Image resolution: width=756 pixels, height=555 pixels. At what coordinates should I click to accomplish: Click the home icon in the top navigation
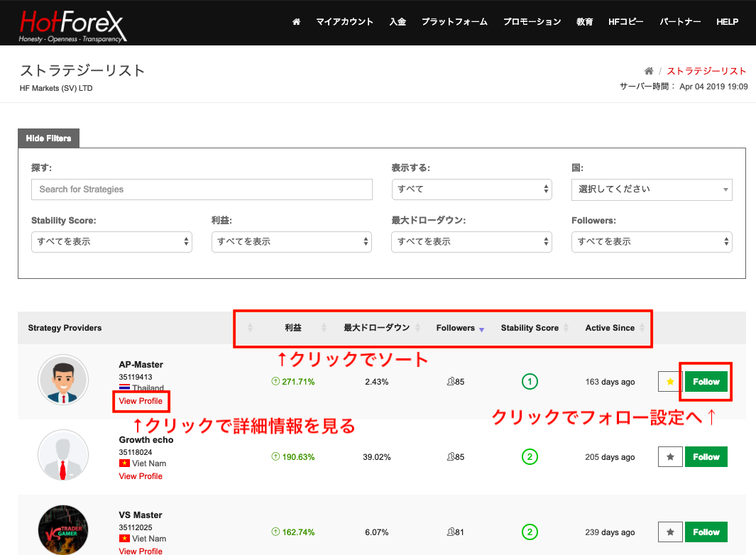pyautogui.click(x=296, y=22)
